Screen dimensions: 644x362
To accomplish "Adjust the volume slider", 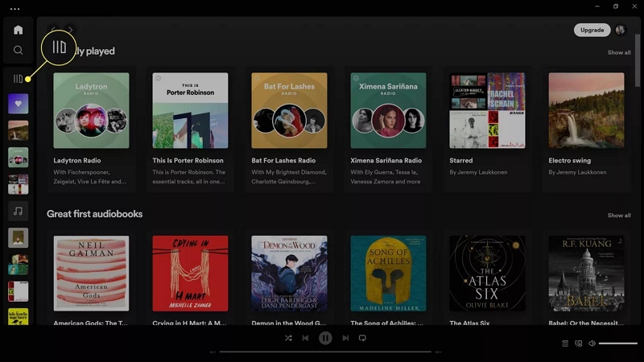I will click(617, 343).
